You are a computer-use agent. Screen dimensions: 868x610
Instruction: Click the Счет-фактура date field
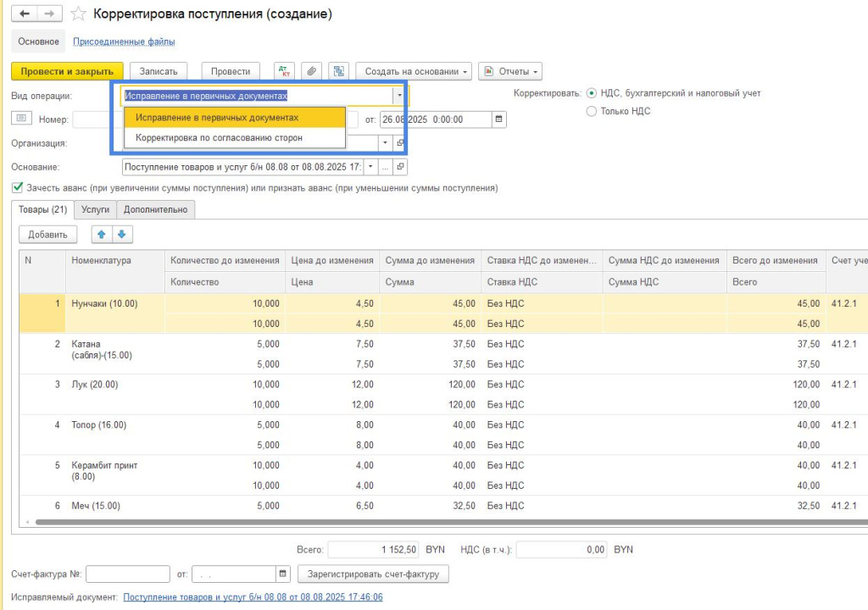[234, 574]
